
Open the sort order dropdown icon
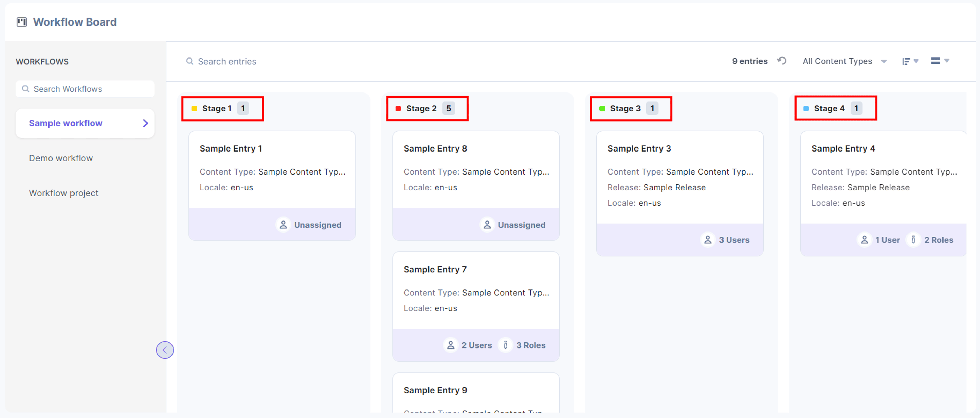(910, 61)
